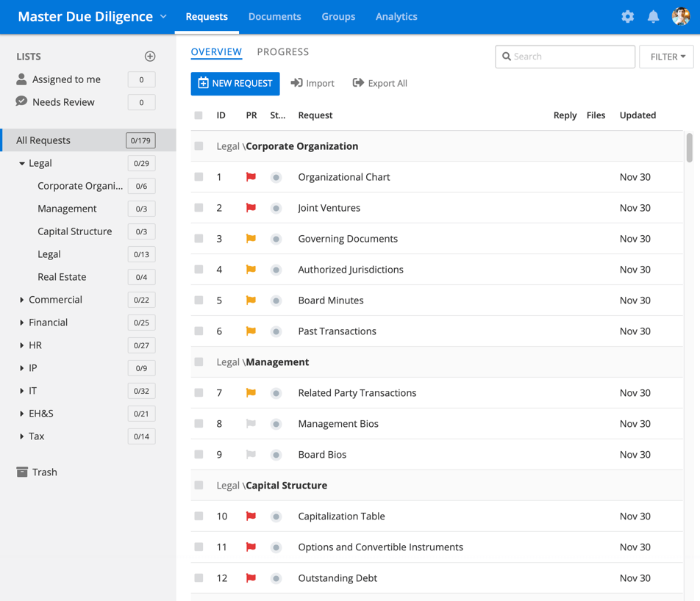Select All Requests in the sidebar
Viewport: 700px width, 601px height.
pos(88,140)
